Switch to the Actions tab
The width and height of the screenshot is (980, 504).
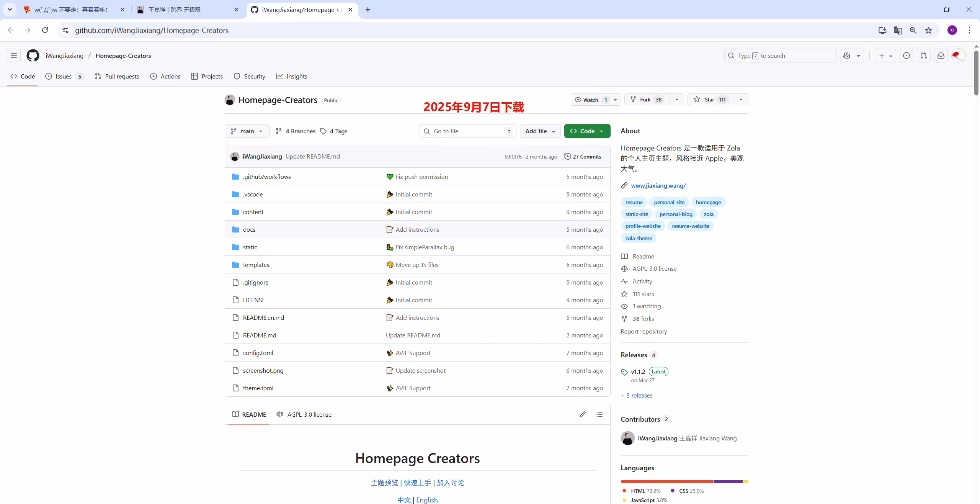click(x=165, y=76)
